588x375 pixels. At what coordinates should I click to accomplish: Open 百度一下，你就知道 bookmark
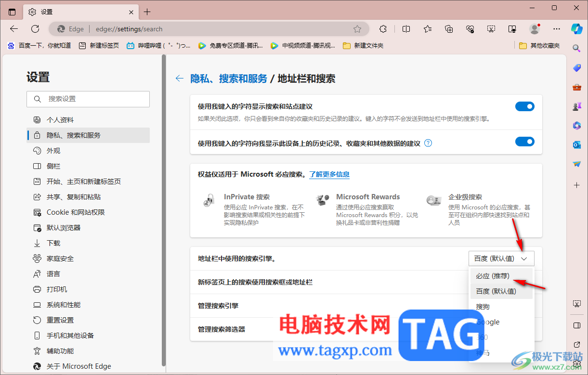(39, 46)
